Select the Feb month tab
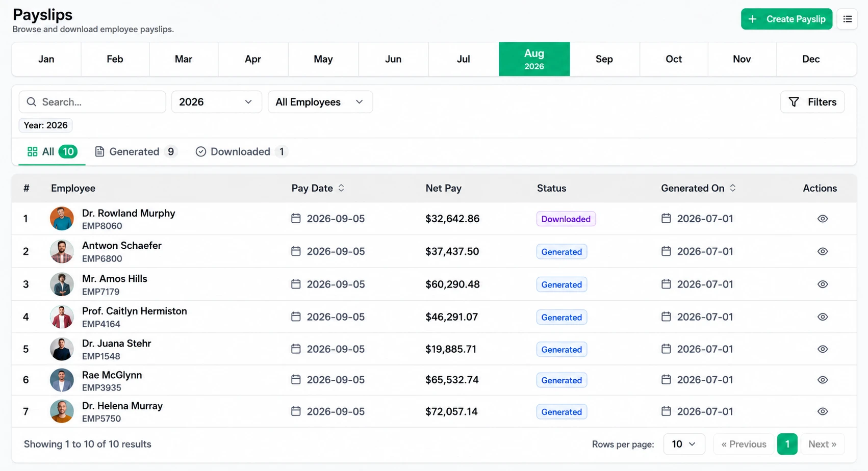Screen dimensions: 868x471 (x=115, y=59)
